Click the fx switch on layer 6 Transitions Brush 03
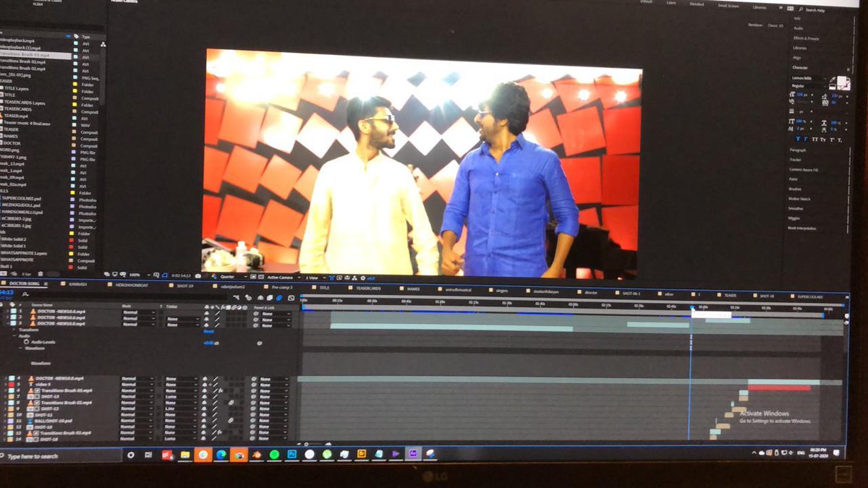 pyautogui.click(x=221, y=390)
